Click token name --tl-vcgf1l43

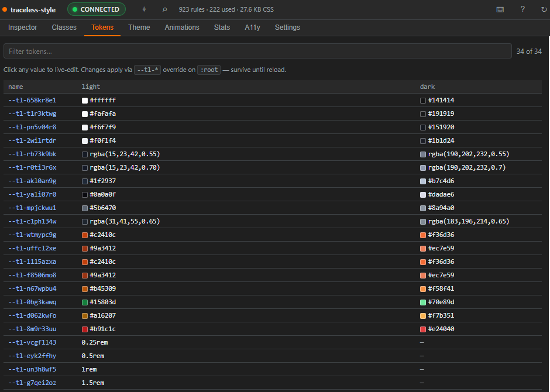32,342
